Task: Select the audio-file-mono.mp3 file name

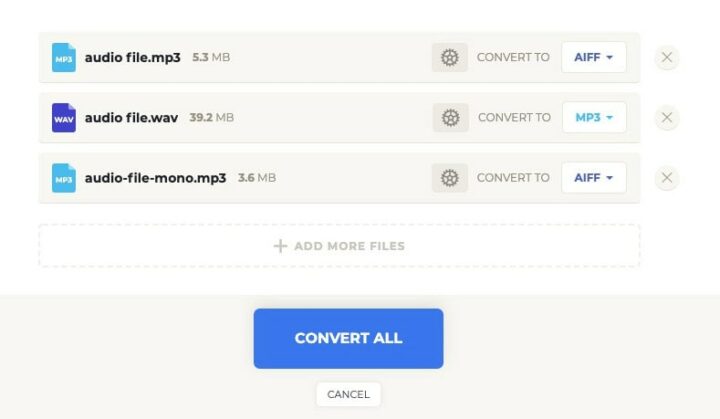Action: (156, 178)
